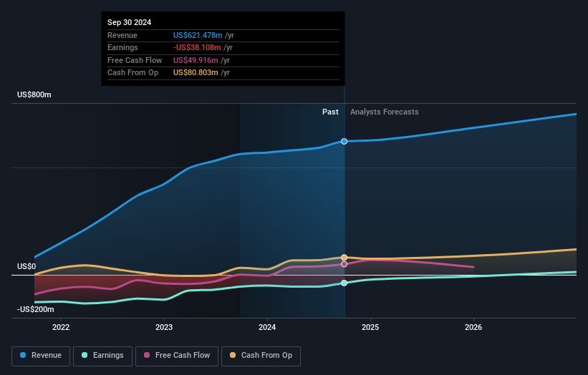
Task: Click the Earnings label in tooltip
Action: click(x=122, y=47)
